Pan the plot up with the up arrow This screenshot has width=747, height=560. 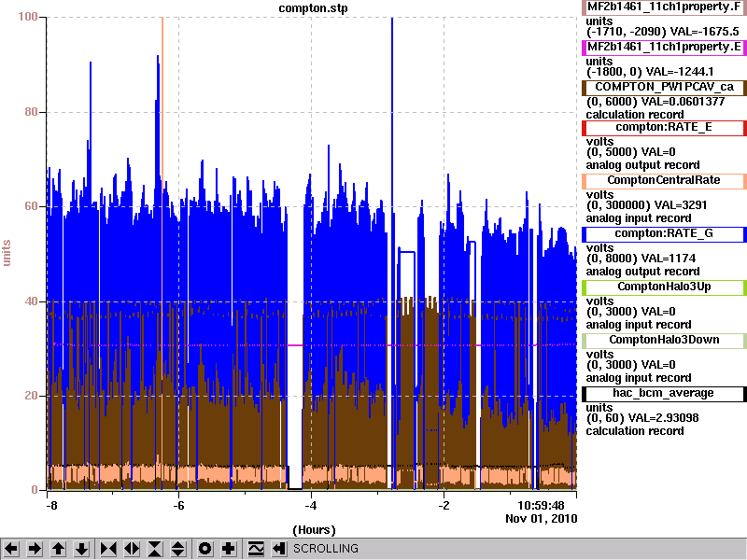click(x=58, y=549)
